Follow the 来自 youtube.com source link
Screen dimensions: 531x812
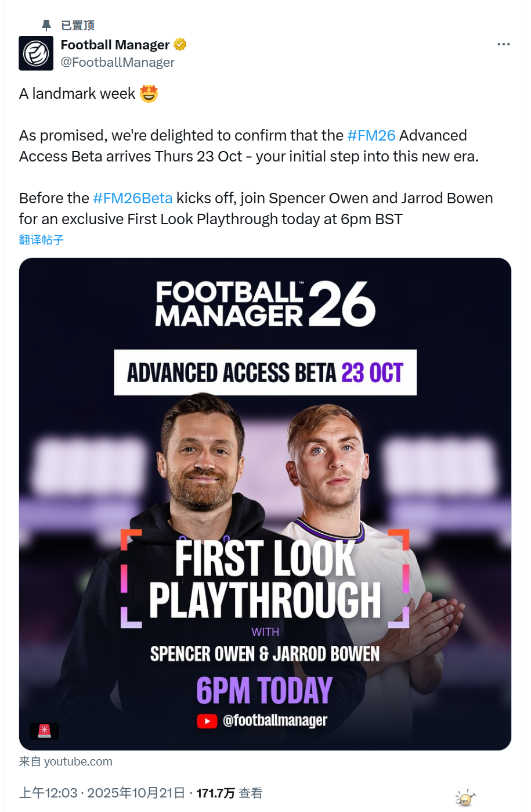tap(66, 761)
